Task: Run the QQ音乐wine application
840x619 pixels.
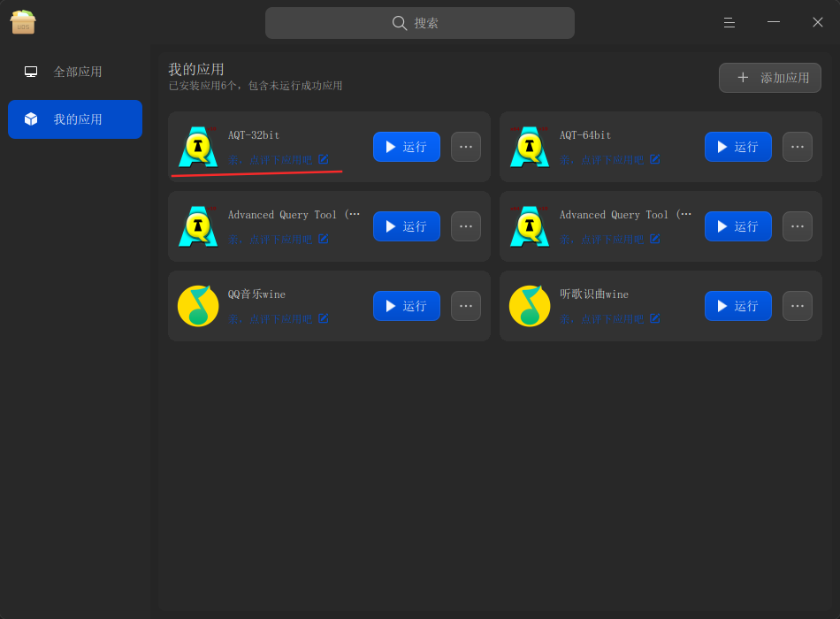Action: [x=407, y=306]
